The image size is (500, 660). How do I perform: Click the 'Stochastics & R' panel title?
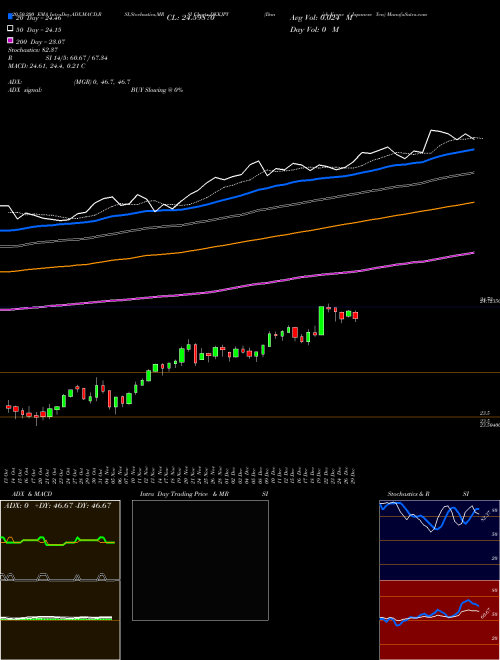(408, 494)
